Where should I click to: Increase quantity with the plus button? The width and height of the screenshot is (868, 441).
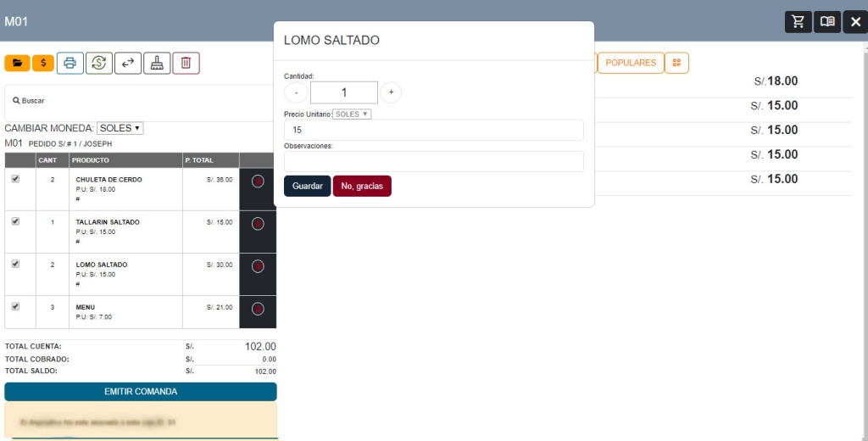(391, 92)
